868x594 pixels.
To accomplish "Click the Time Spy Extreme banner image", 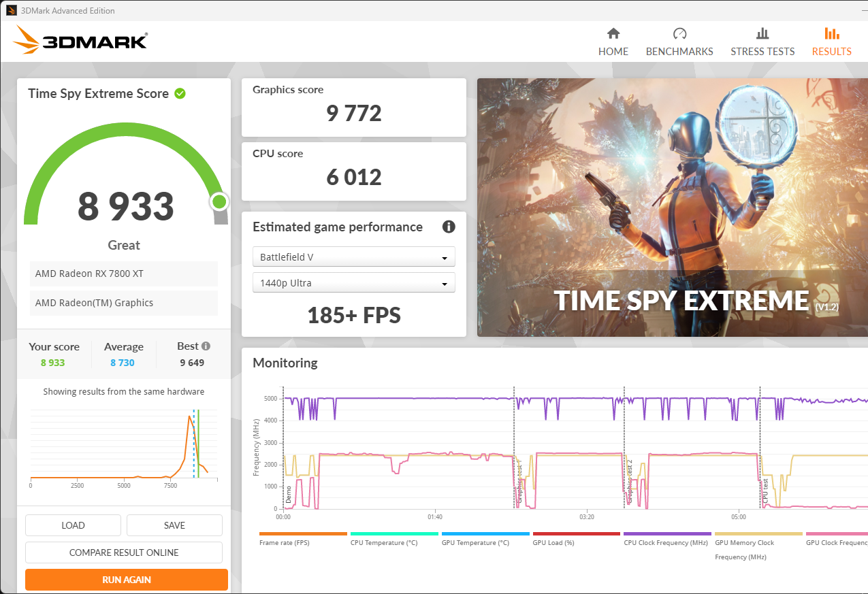I will [673, 208].
